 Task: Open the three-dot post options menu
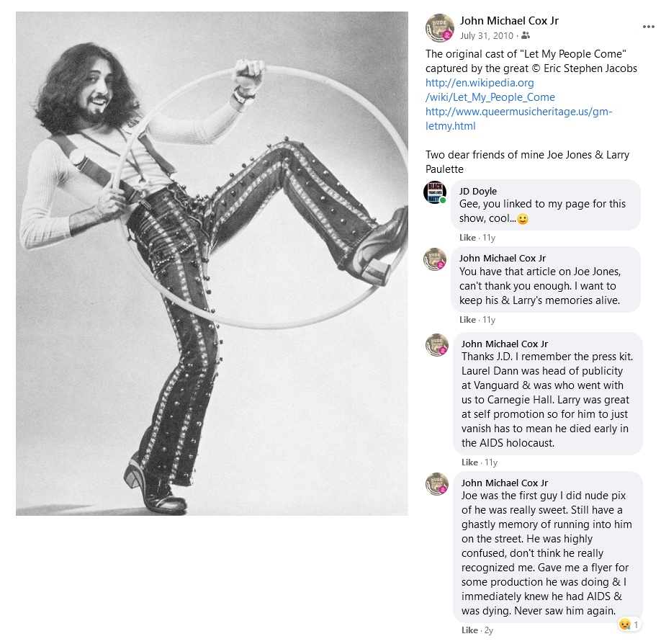648,27
